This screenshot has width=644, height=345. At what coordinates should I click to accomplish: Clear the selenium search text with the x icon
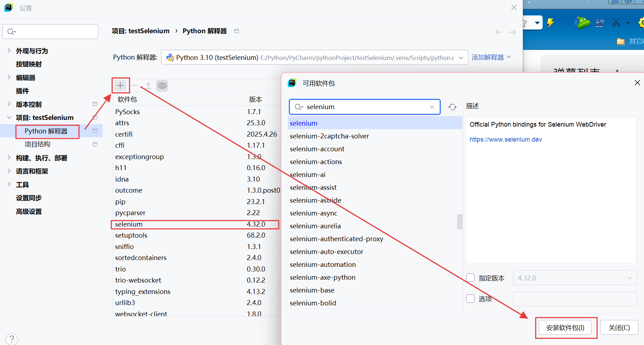(432, 107)
